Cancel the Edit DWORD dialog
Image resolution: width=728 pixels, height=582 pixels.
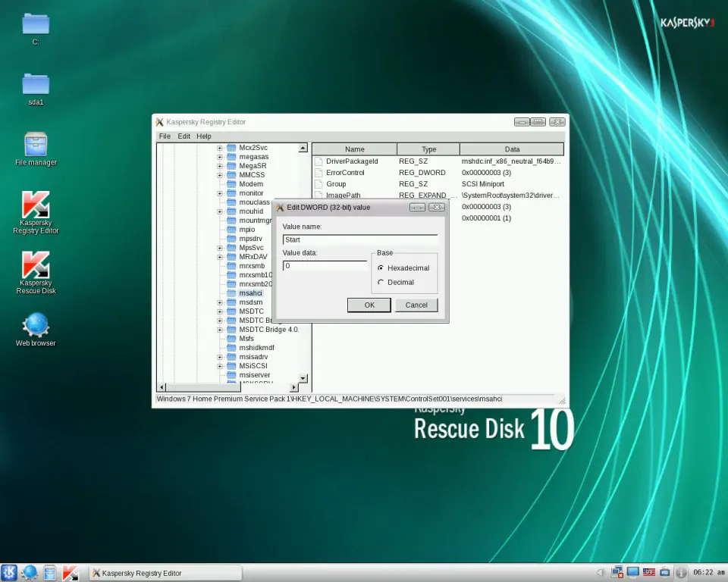[x=416, y=305]
